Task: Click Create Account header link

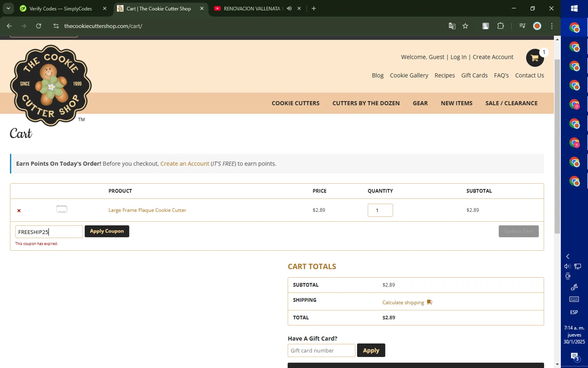Action: (x=493, y=57)
